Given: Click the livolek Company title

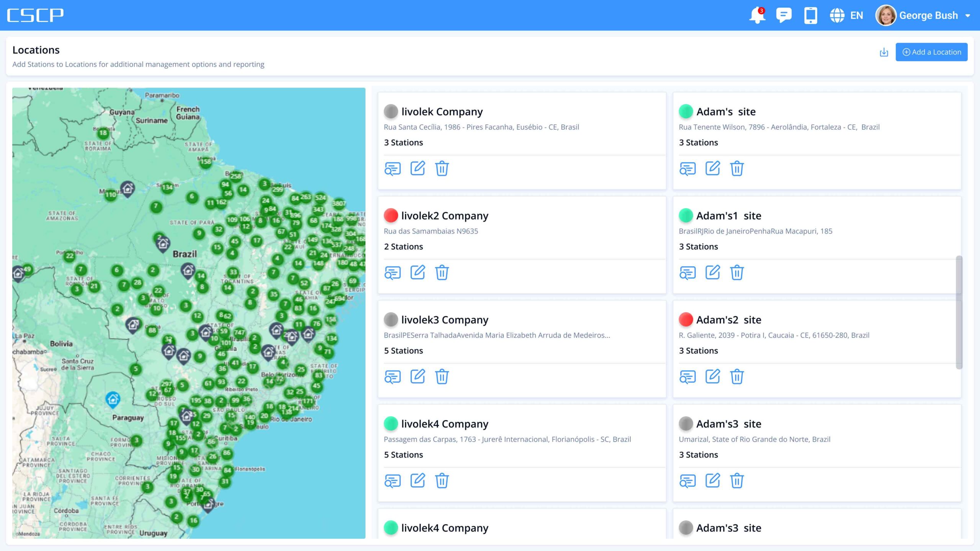Looking at the screenshot, I should 442,112.
